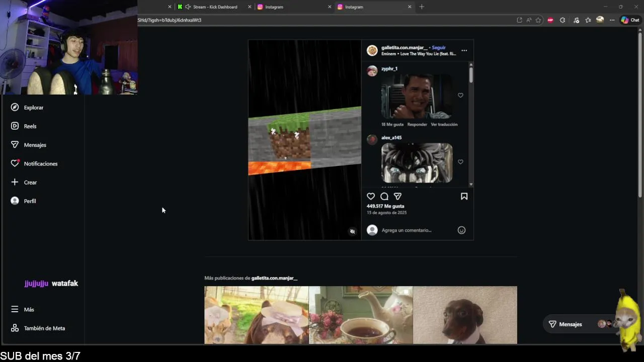Open the post options three-dot menu
Image resolution: width=644 pixels, height=362 pixels.
click(x=464, y=50)
